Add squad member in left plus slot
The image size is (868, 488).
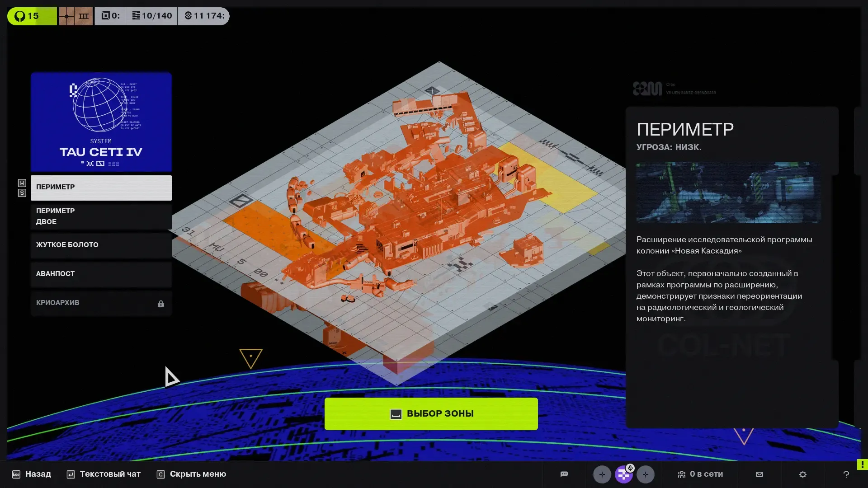602,474
